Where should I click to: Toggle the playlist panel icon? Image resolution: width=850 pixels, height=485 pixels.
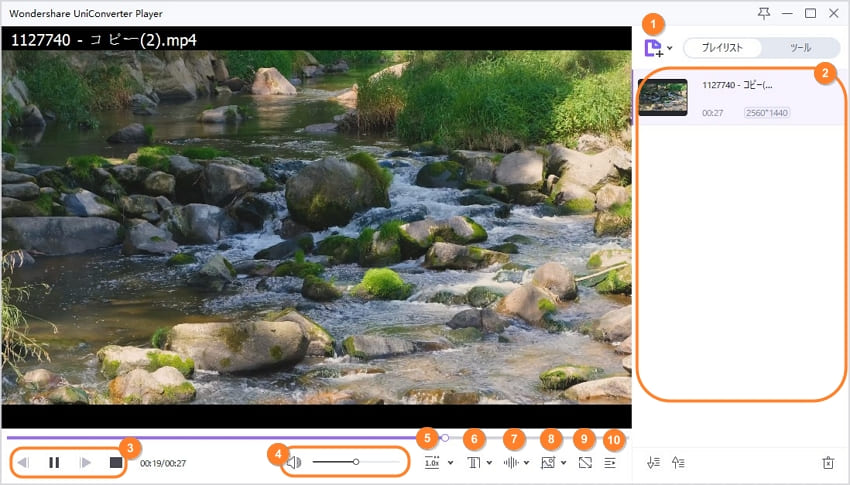click(610, 463)
